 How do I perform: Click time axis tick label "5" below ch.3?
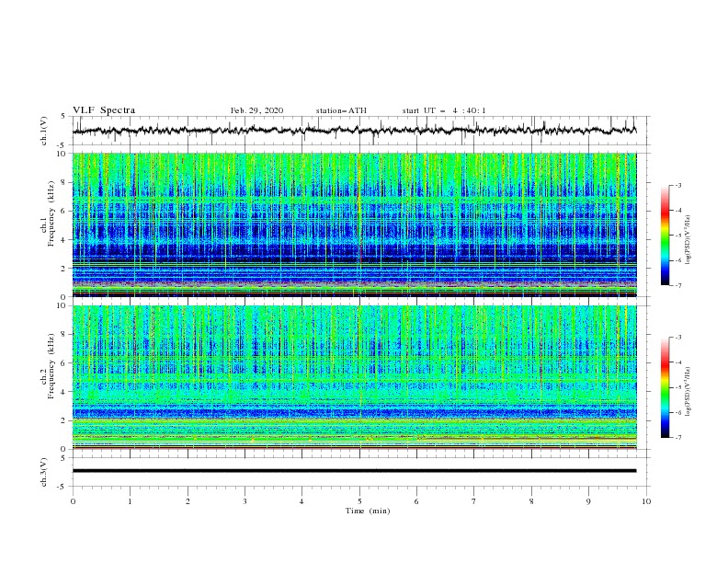(359, 501)
